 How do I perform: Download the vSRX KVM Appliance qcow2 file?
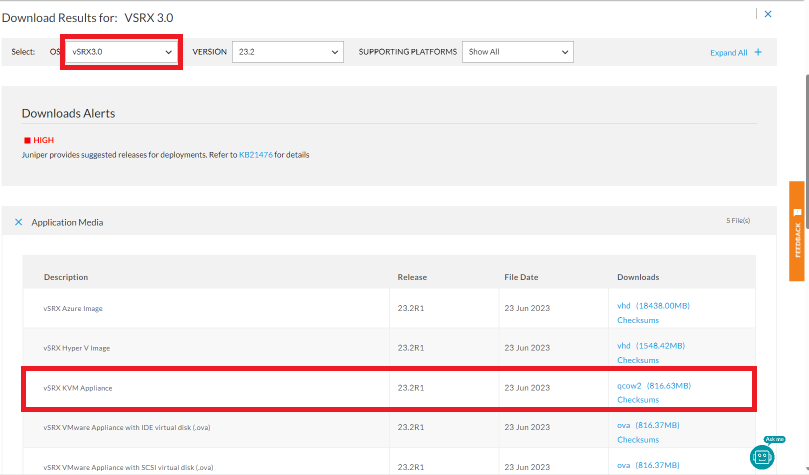654,386
